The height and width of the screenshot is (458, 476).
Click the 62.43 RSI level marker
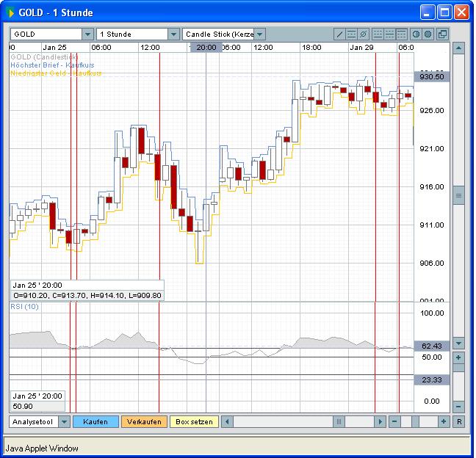[432, 346]
